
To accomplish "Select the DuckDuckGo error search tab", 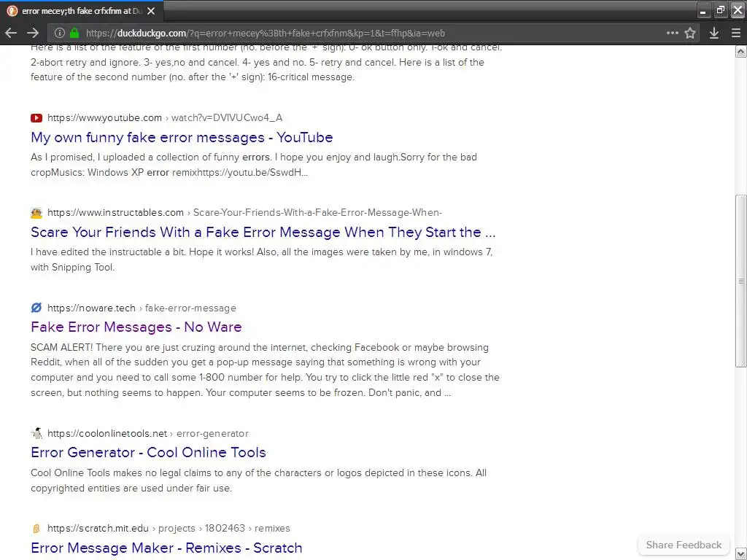I will [x=82, y=10].
